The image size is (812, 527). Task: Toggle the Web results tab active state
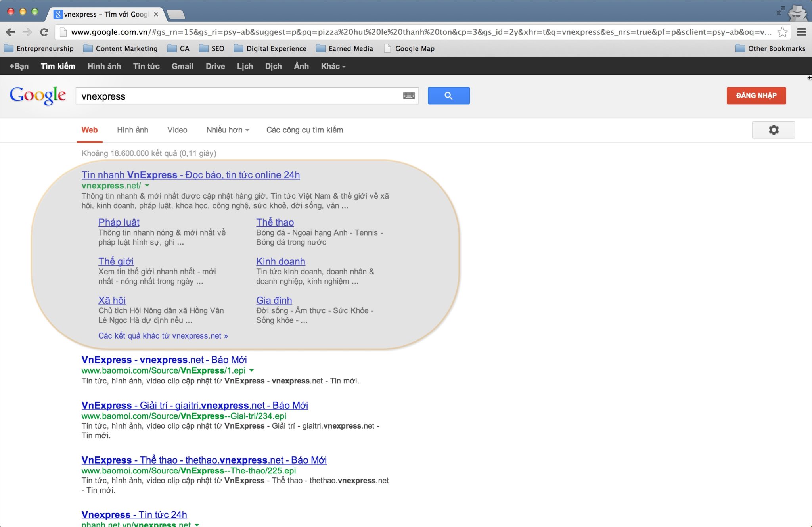point(90,130)
